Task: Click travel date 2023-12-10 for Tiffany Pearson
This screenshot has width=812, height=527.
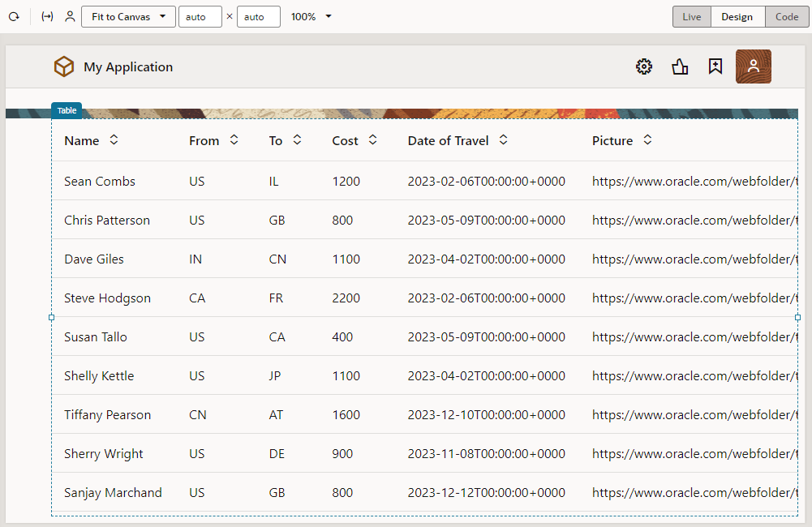Action: pyautogui.click(x=486, y=414)
